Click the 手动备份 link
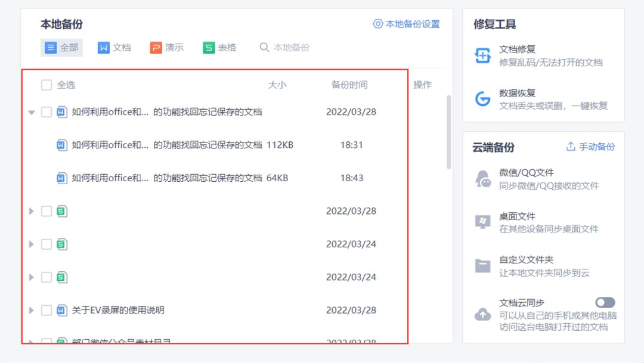Image resolution: width=644 pixels, height=363 pixels. click(x=597, y=147)
